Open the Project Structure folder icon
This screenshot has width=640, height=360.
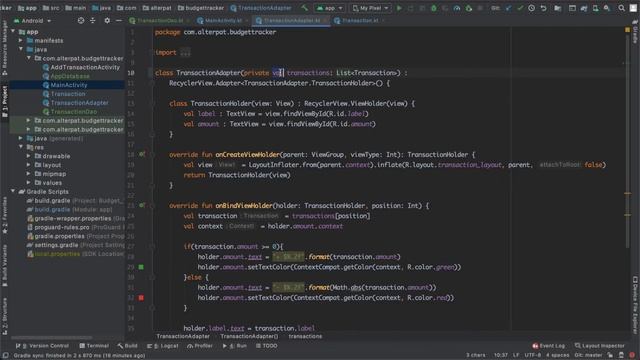click(558, 8)
